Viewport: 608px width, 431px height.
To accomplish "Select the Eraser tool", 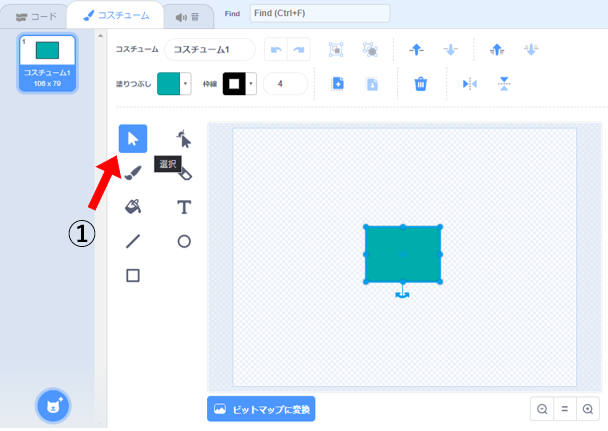I will coord(186,174).
